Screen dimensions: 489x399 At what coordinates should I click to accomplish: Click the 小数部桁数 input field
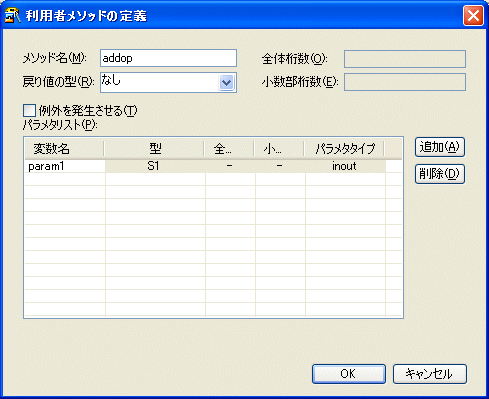[x=405, y=82]
